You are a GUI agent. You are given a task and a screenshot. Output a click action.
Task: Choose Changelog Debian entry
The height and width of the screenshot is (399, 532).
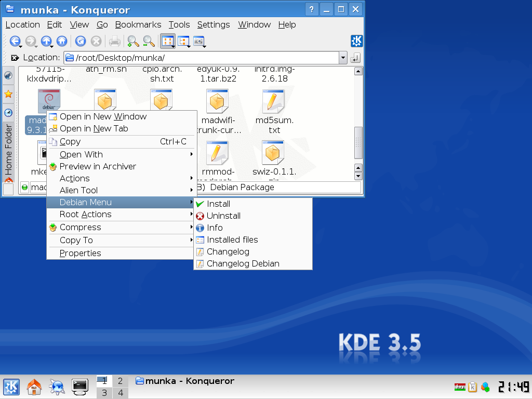point(253,263)
